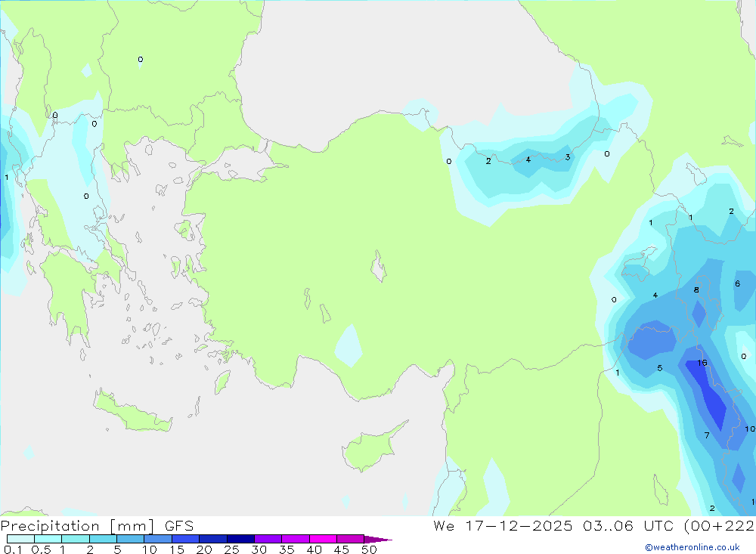Screen dimensions: 756x554
Task: Pick the 35–40 mm purple legend swatch
Action: (295, 539)
